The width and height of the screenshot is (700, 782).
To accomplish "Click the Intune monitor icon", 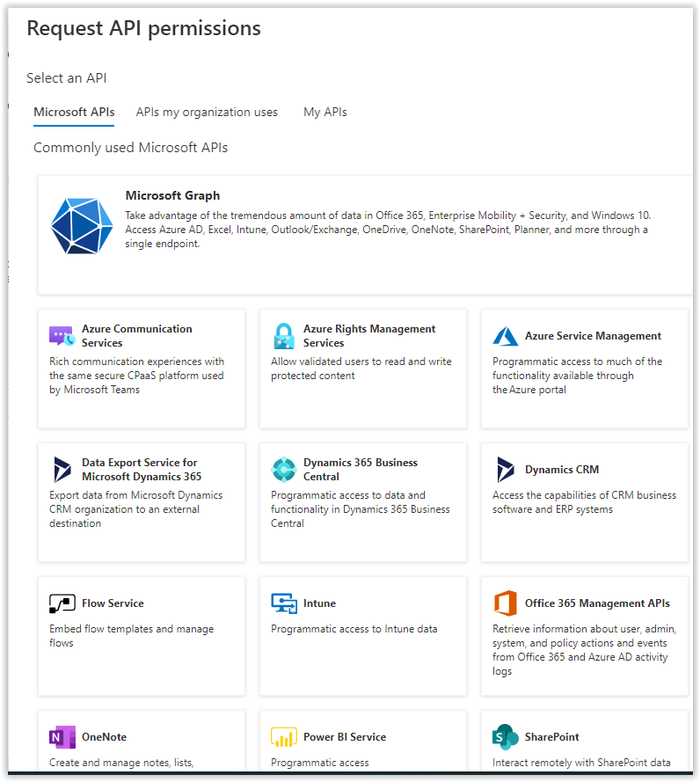I will pyautogui.click(x=284, y=603).
